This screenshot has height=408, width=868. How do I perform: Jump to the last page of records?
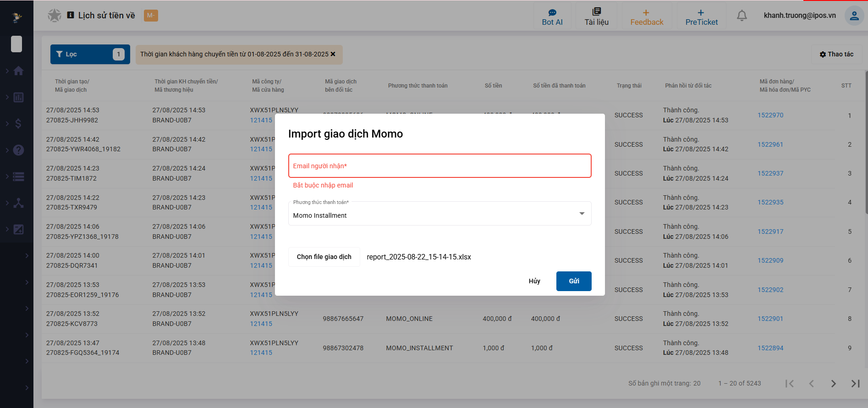(855, 383)
